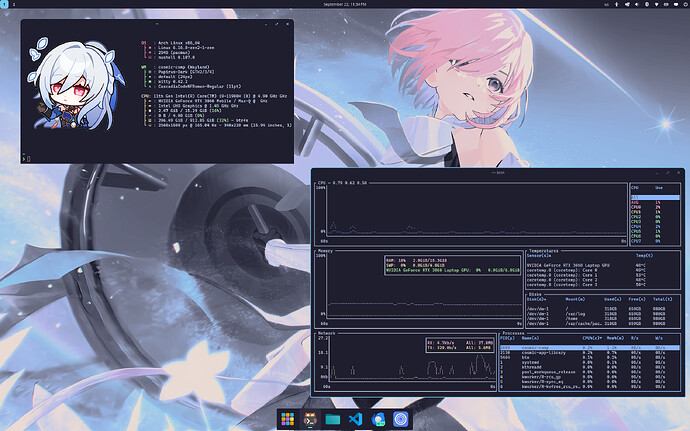The image size is (690, 431).
Task: Select the cosmic-app-library process row
Action: tap(590, 353)
